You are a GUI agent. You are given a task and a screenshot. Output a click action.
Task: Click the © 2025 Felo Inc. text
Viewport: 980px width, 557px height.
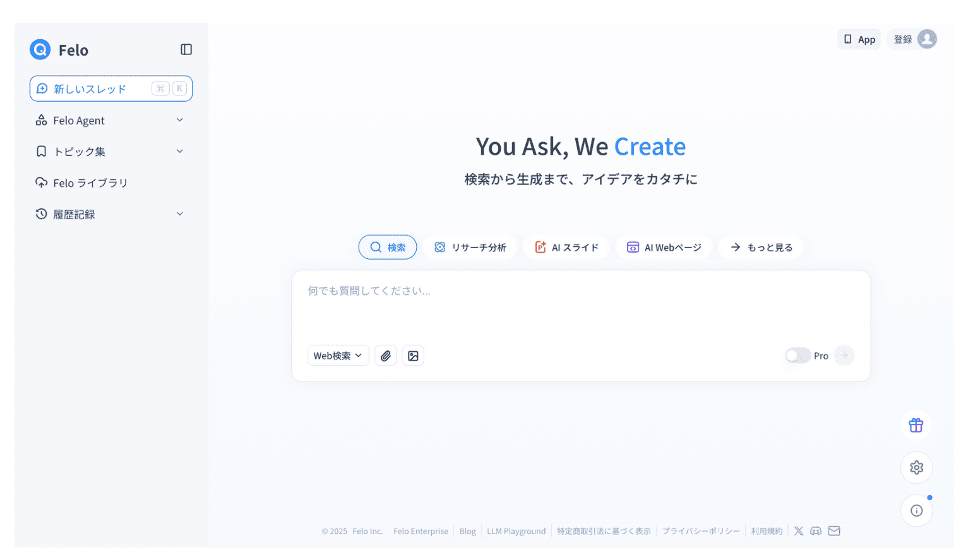pyautogui.click(x=352, y=531)
